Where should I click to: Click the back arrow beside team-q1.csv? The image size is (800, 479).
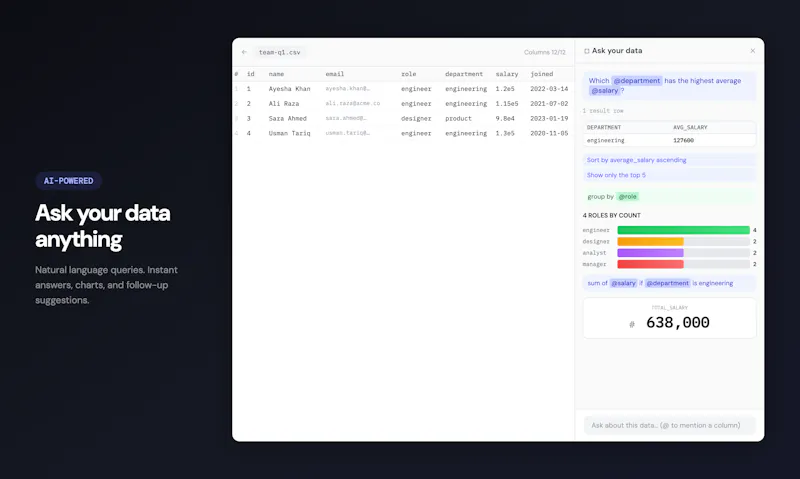tap(244, 52)
